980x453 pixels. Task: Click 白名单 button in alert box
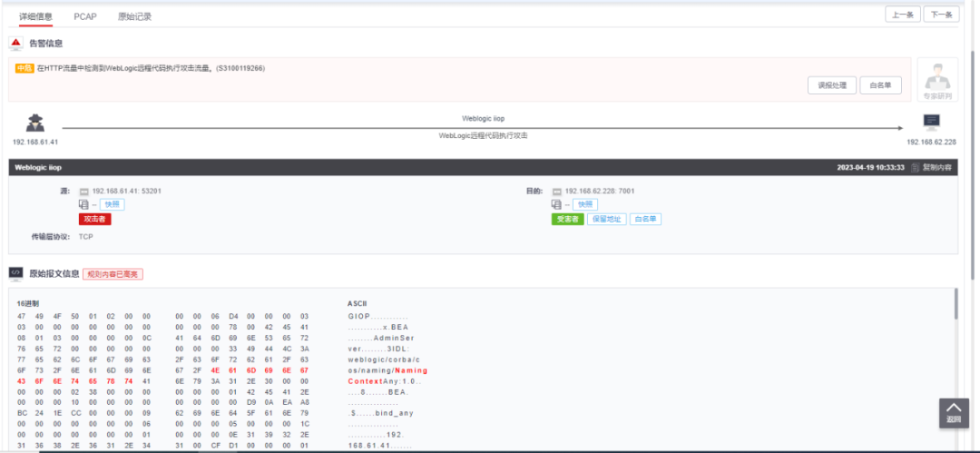tap(880, 85)
